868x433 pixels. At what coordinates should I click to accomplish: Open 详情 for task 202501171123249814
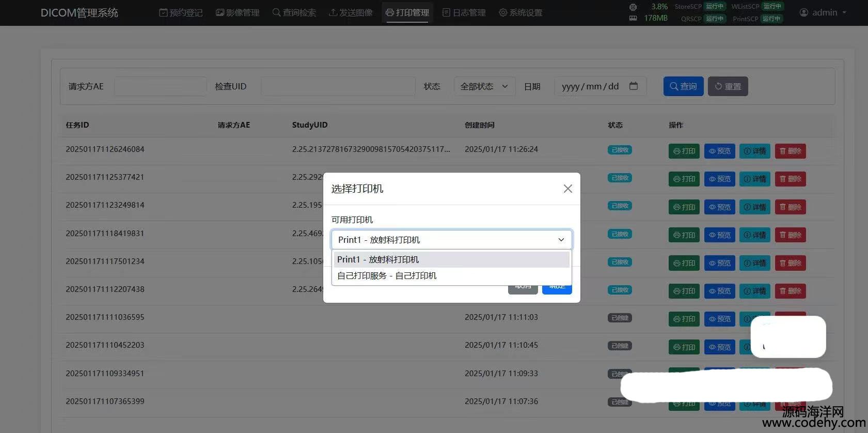click(x=754, y=207)
